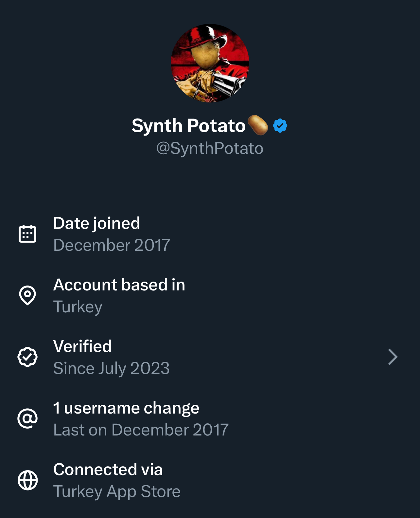Select the @SynthPotato handle
The image size is (420, 518).
click(x=210, y=148)
